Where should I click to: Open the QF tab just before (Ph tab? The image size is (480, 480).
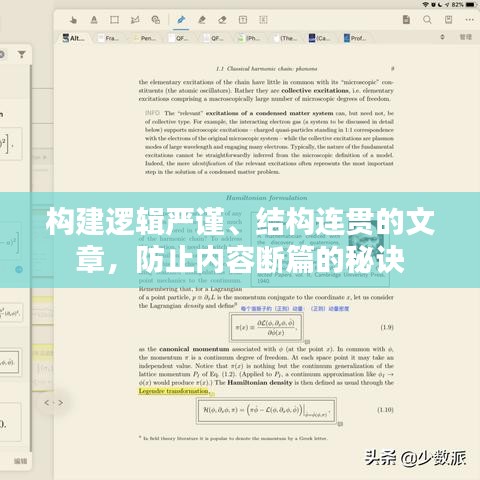pyautogui.click(x=214, y=38)
